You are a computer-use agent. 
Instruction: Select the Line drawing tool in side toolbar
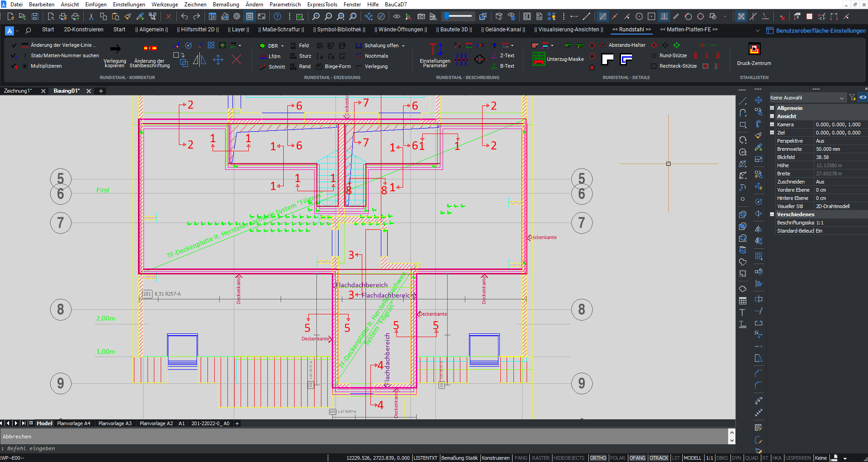743,101
